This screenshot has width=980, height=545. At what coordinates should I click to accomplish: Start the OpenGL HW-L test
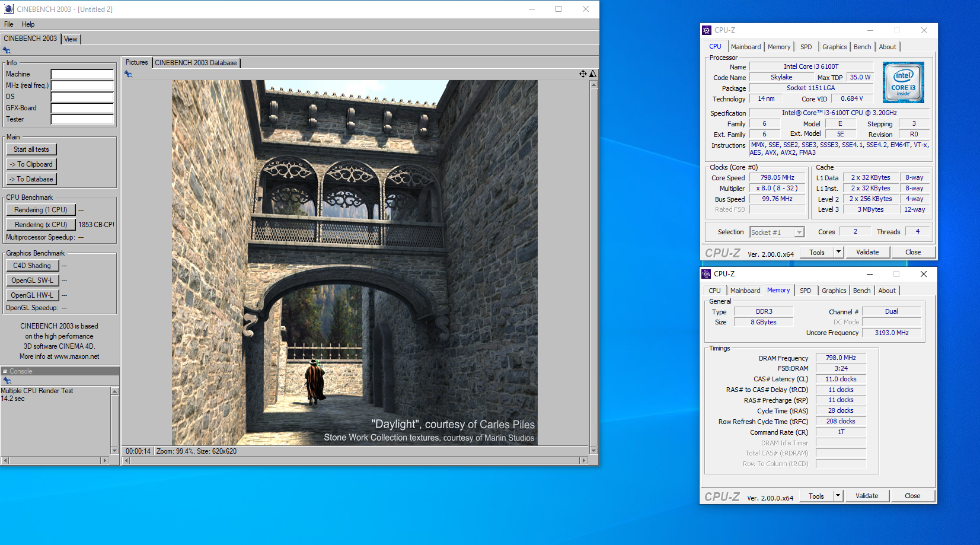click(32, 295)
